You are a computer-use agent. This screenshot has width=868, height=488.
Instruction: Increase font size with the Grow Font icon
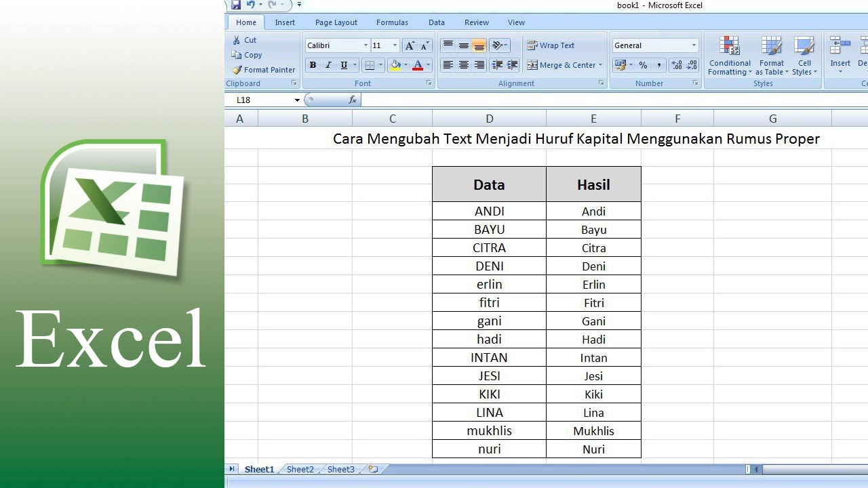pyautogui.click(x=410, y=45)
